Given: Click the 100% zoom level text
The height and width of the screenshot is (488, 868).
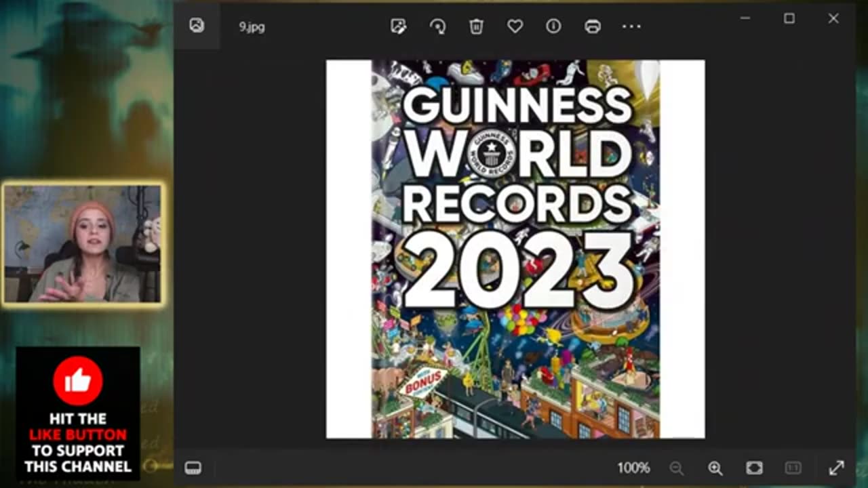Looking at the screenshot, I should click(x=633, y=468).
